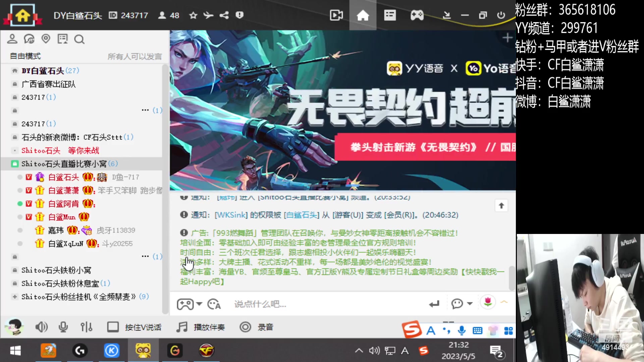644x362 pixels.
Task: Open the audio mixer settings icon
Action: point(86,327)
